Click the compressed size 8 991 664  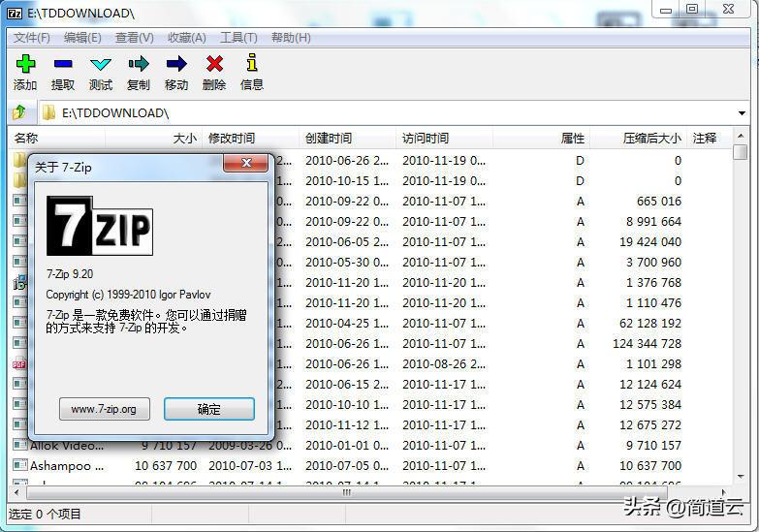(x=653, y=221)
